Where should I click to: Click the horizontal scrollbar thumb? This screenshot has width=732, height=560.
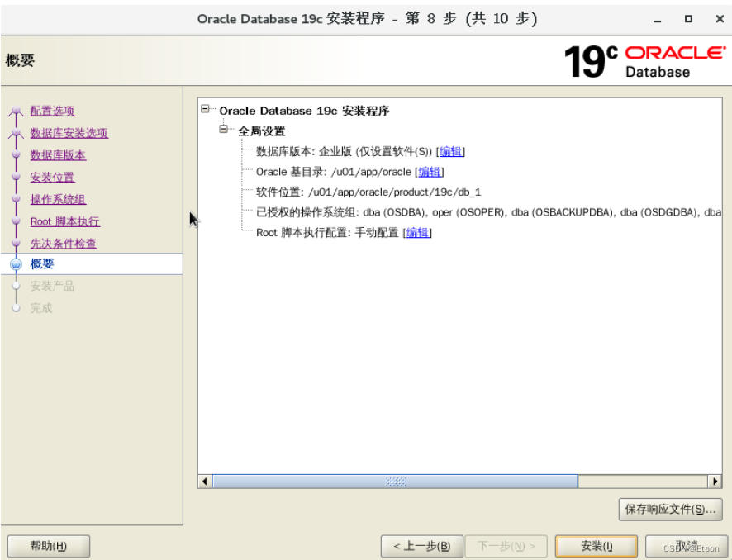click(395, 482)
